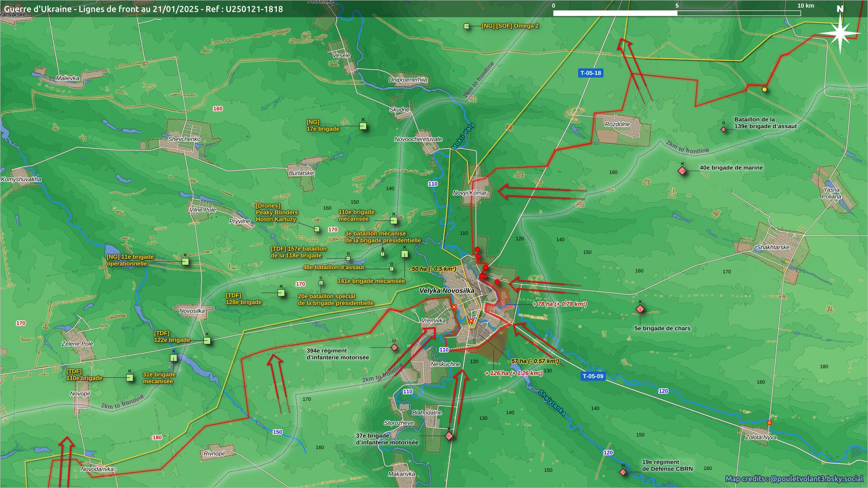Select the 20e bataillon spécial unit marker
This screenshot has width=868, height=488.
[x=321, y=283]
